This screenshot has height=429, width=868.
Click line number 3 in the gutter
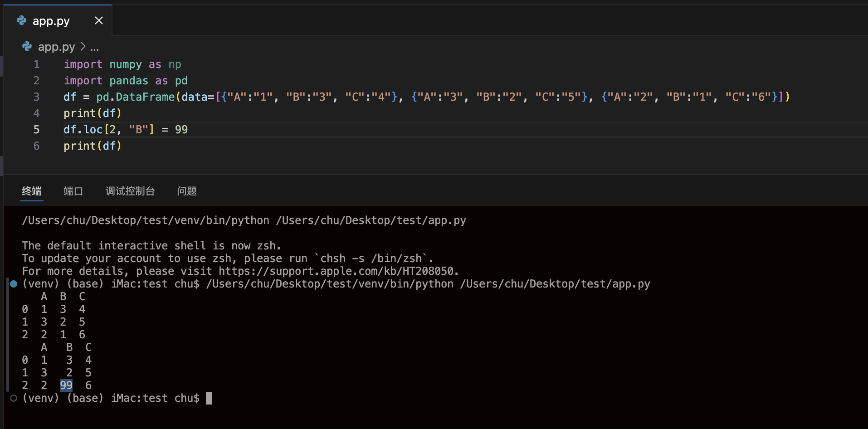(36, 97)
